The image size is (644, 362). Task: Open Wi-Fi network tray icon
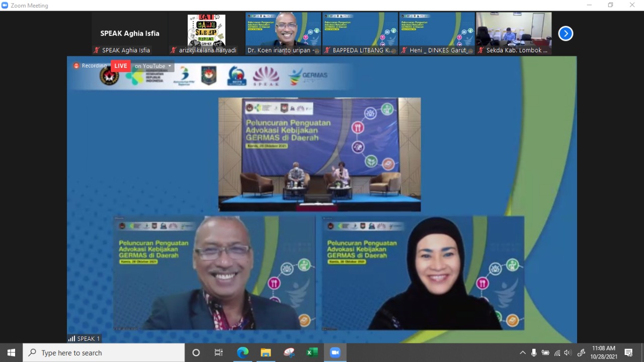(557, 353)
